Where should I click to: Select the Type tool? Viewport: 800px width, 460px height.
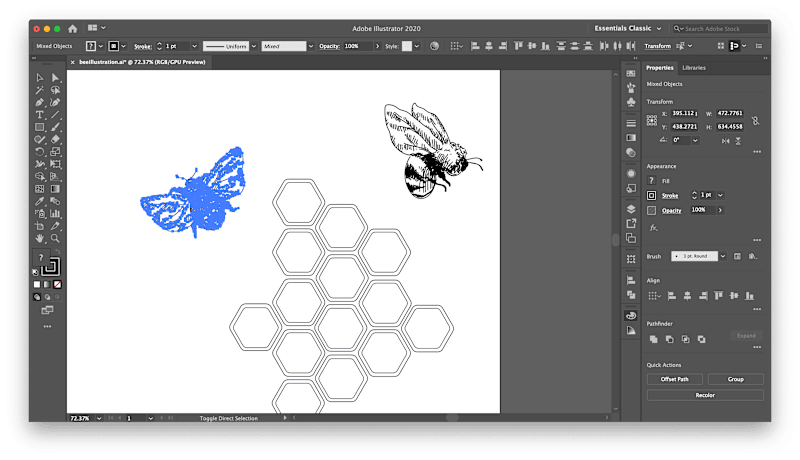tap(40, 115)
